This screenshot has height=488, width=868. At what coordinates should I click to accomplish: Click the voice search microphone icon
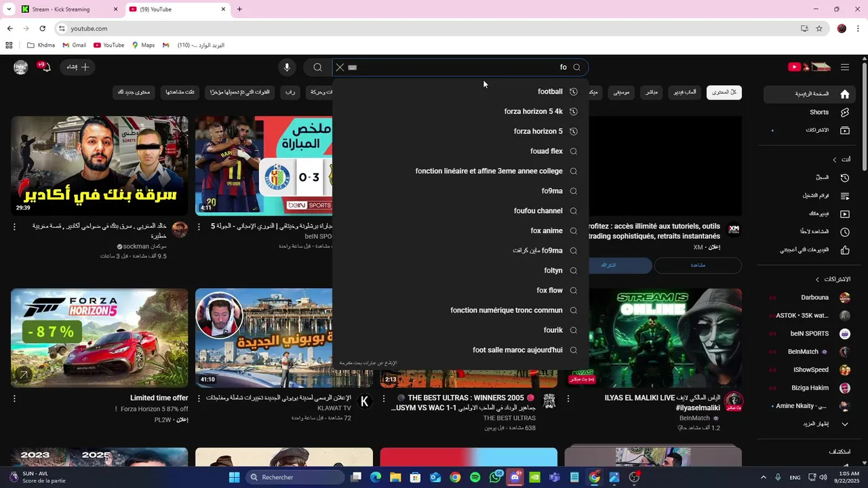tap(287, 67)
